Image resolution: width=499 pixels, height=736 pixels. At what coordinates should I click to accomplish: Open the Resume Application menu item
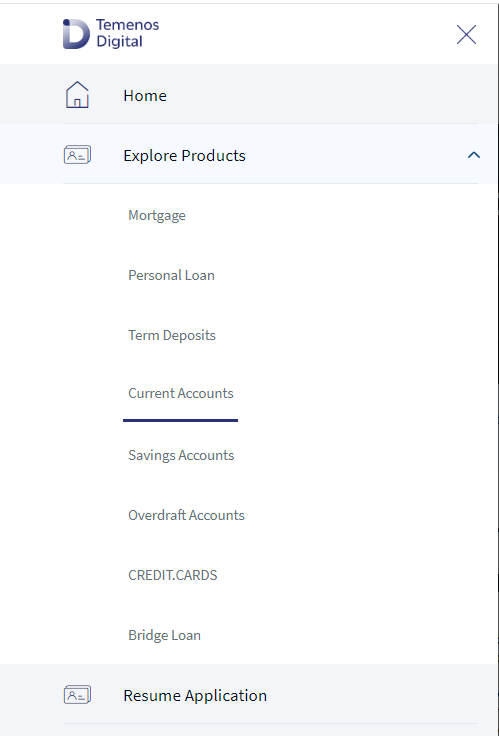click(x=195, y=695)
